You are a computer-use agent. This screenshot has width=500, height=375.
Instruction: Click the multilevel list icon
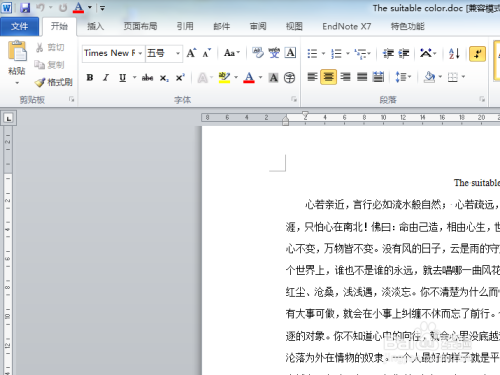pyautogui.click(x=361, y=53)
